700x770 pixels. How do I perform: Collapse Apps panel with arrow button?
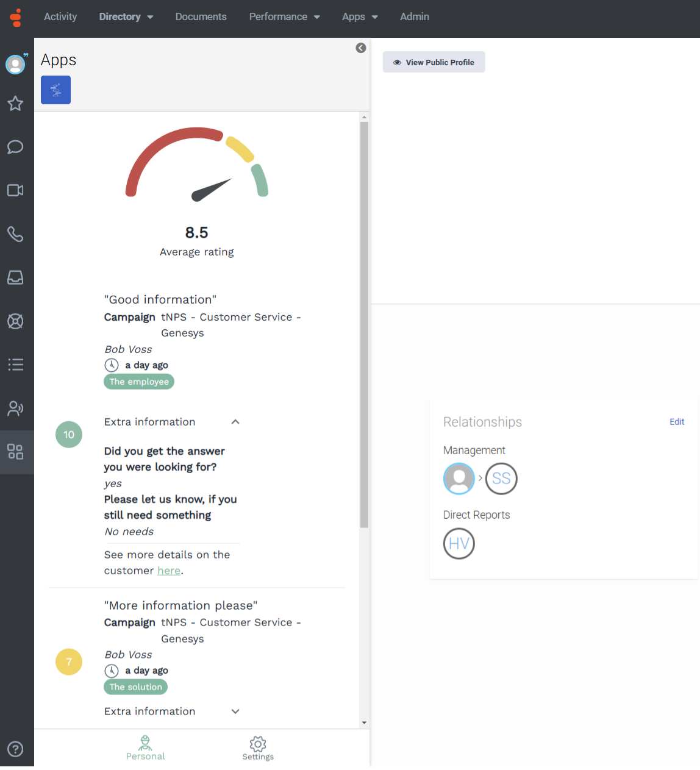pyautogui.click(x=361, y=48)
